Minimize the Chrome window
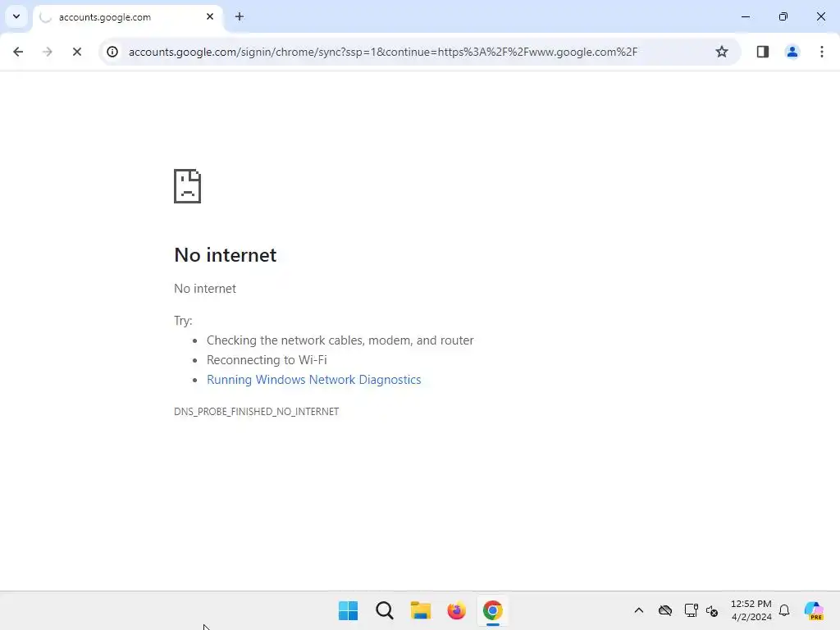Image resolution: width=840 pixels, height=630 pixels. tap(745, 16)
